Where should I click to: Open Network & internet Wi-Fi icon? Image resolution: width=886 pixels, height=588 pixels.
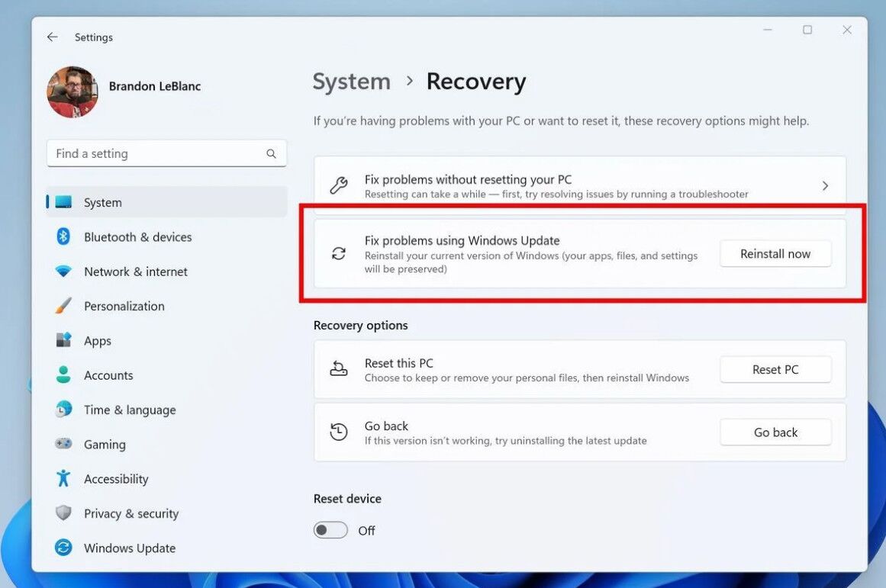[63, 272]
